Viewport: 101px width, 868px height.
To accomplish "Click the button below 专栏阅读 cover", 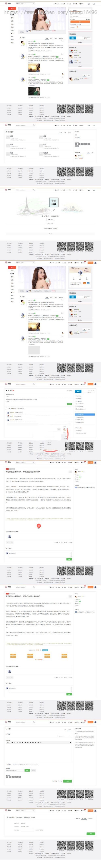I will 50,219.
